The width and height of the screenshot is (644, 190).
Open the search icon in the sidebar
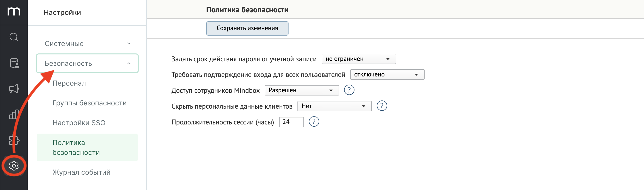click(14, 37)
